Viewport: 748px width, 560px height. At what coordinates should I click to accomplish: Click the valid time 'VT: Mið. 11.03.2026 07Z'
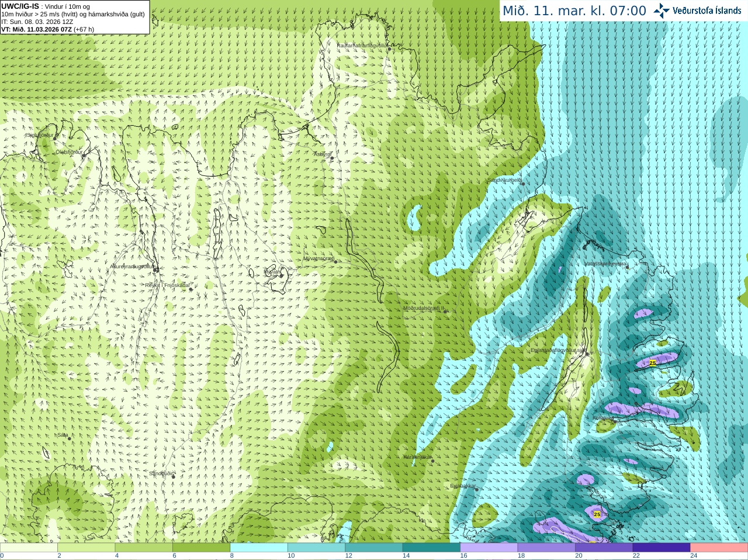tap(36, 29)
